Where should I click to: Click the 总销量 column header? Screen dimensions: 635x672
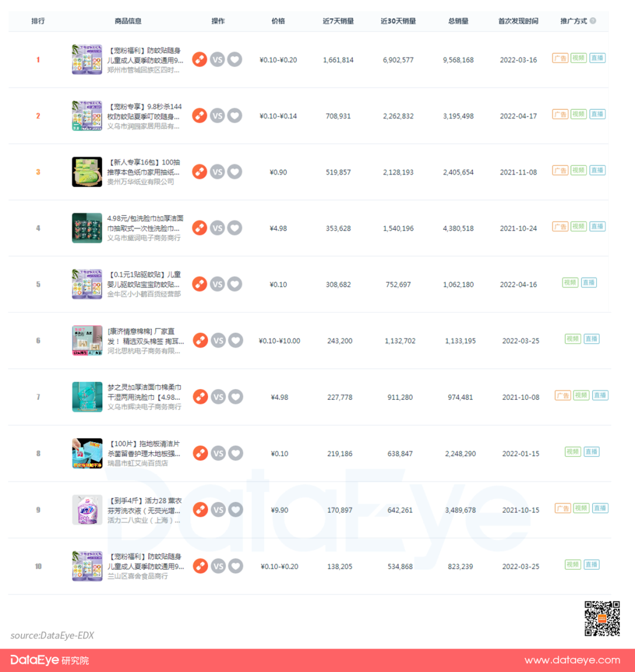[458, 21]
